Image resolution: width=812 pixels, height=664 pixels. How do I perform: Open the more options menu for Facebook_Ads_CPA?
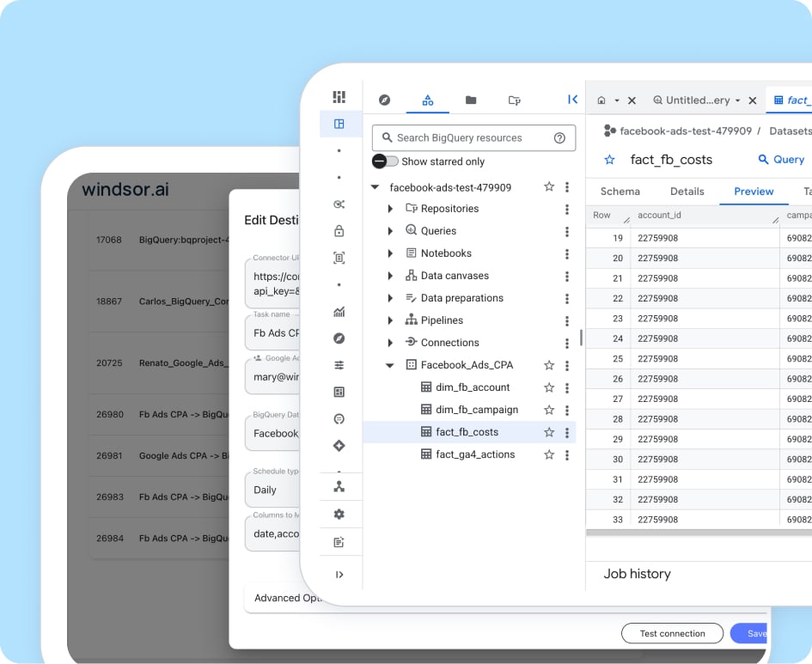pos(567,365)
